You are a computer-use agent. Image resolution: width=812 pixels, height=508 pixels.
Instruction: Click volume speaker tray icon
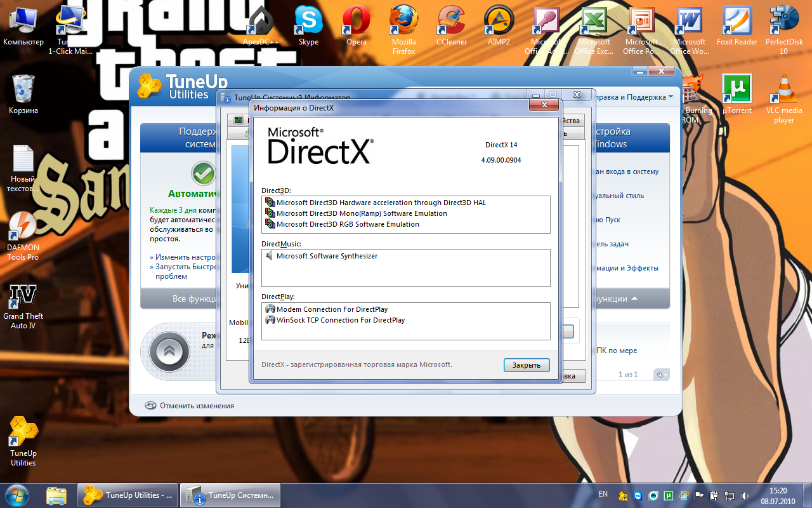click(x=745, y=495)
